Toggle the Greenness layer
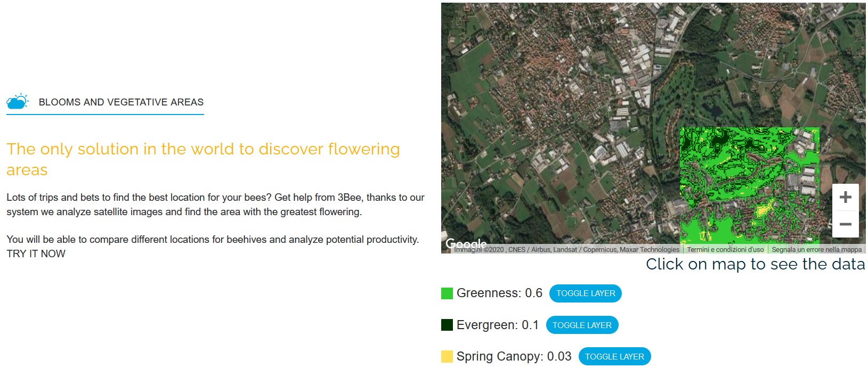The image size is (868, 376). tap(585, 293)
